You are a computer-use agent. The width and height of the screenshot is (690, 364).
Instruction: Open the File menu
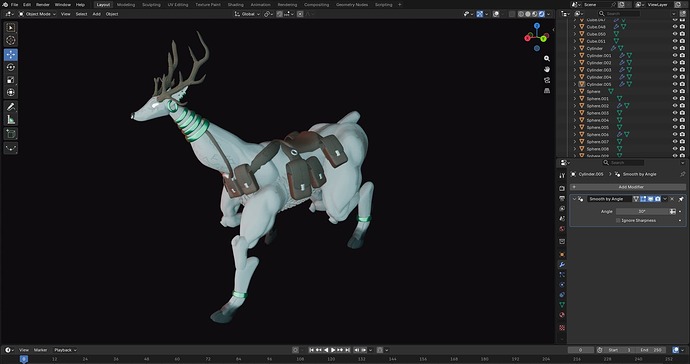[15, 4]
